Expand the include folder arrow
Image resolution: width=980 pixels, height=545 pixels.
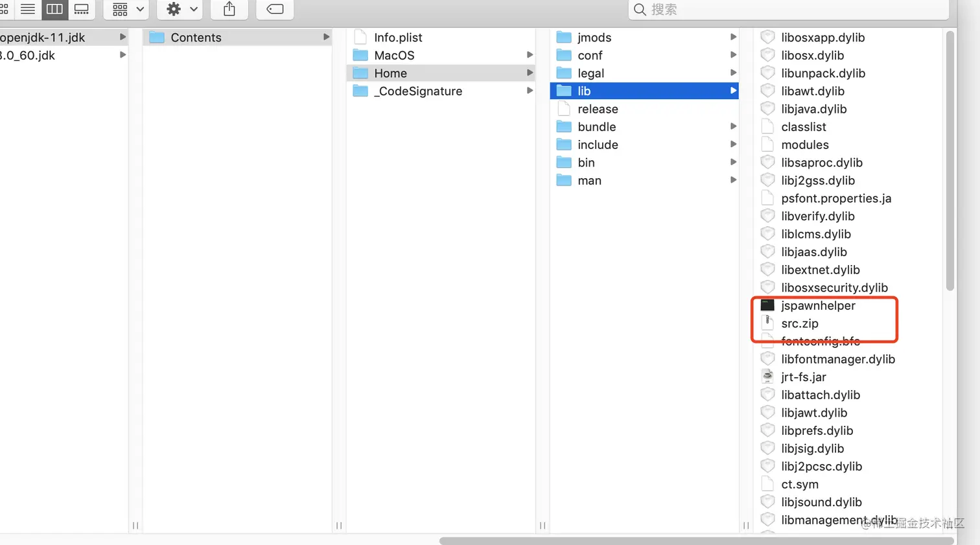point(733,145)
